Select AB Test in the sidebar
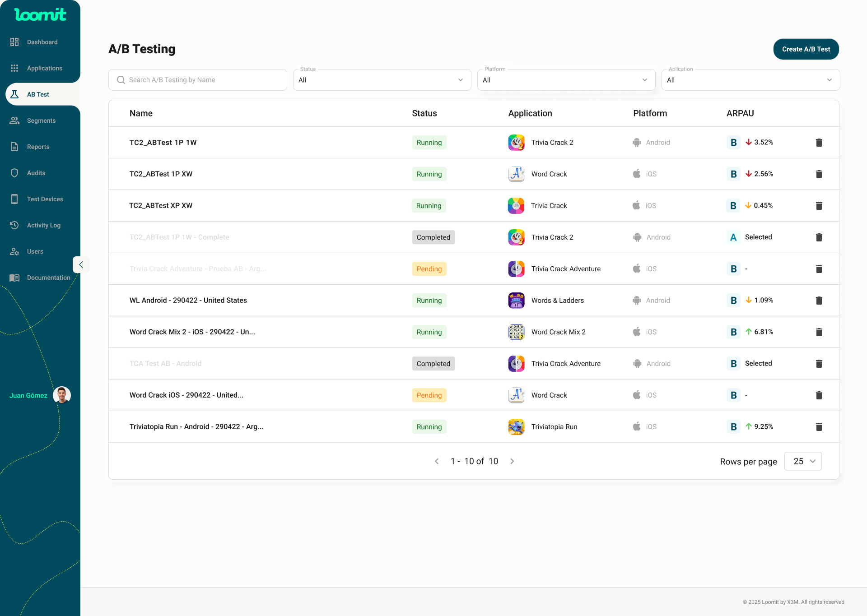 (42, 94)
